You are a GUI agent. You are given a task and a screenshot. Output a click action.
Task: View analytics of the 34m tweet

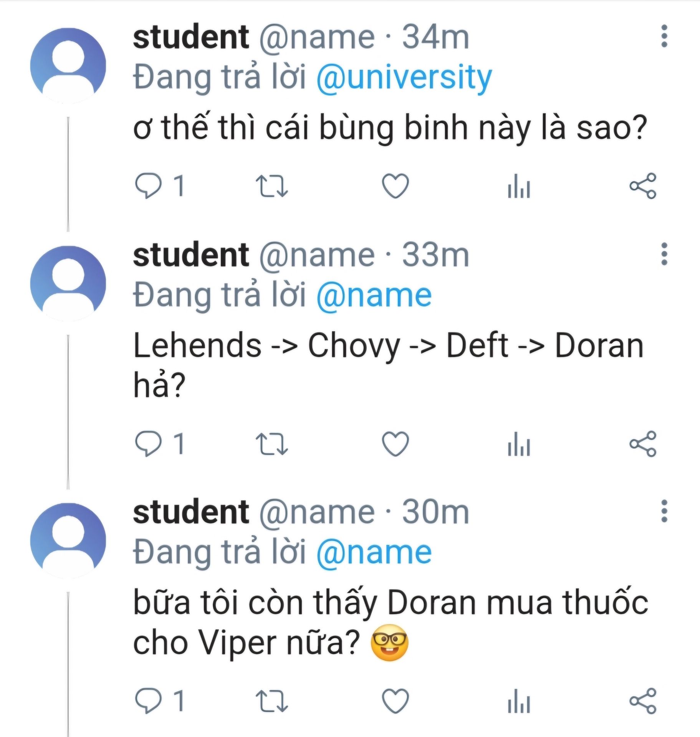pos(519,186)
